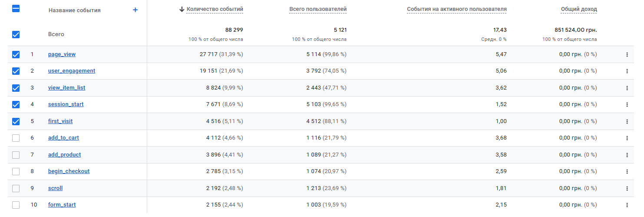Viewport: 644px width, 217px height.
Task: Open three-dot menu for page_view row
Action: [627, 54]
